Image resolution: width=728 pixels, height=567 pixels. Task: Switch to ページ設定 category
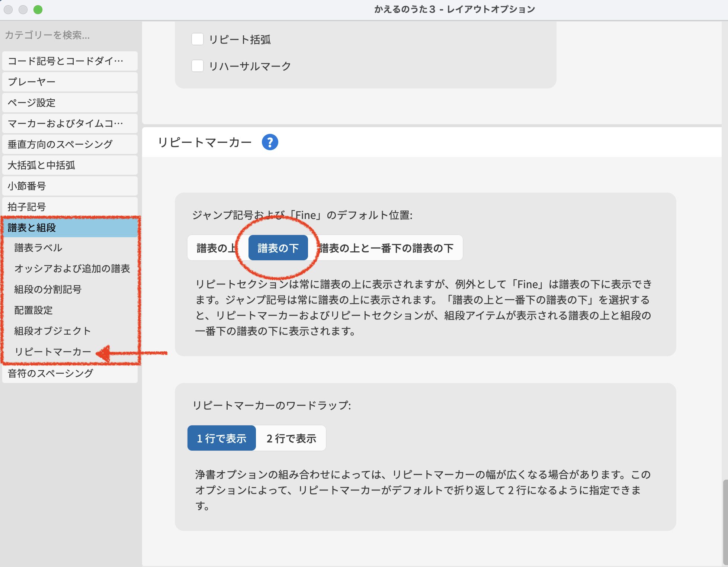tap(70, 103)
